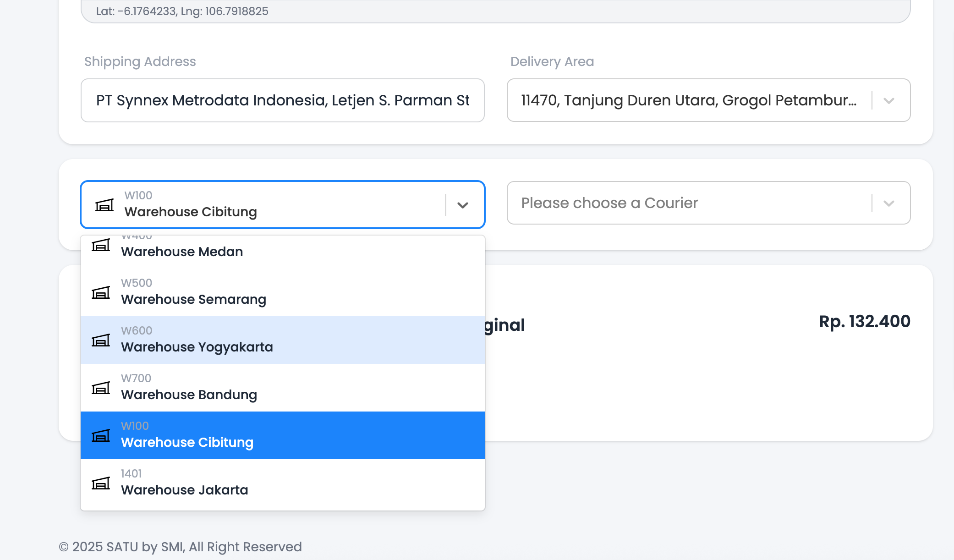The width and height of the screenshot is (954, 560).
Task: Click the warehouse icon in the selected warehouse field
Action: pos(104,205)
